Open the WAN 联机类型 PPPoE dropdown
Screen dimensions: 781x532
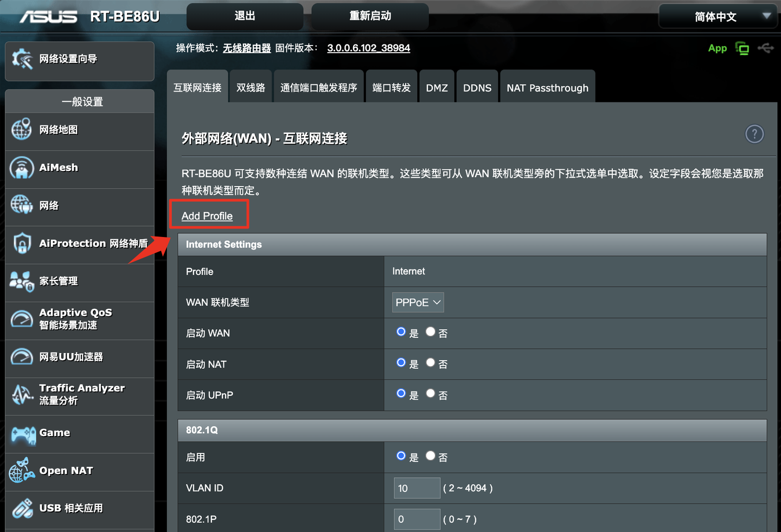[418, 303]
